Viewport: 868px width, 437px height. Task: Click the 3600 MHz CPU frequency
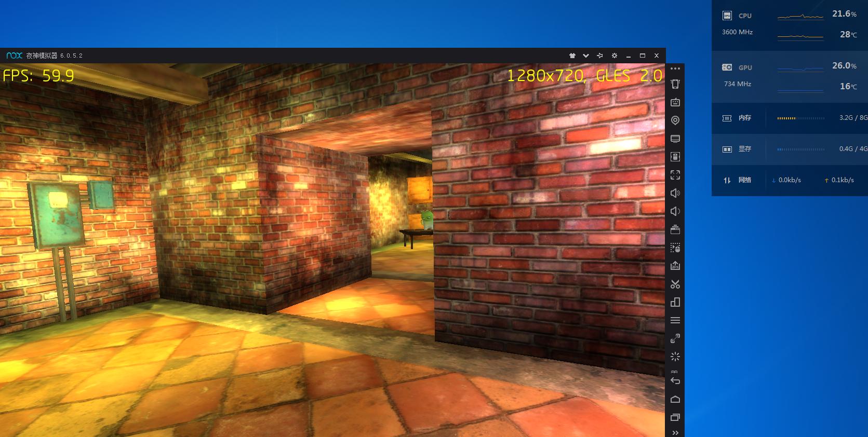(x=737, y=32)
